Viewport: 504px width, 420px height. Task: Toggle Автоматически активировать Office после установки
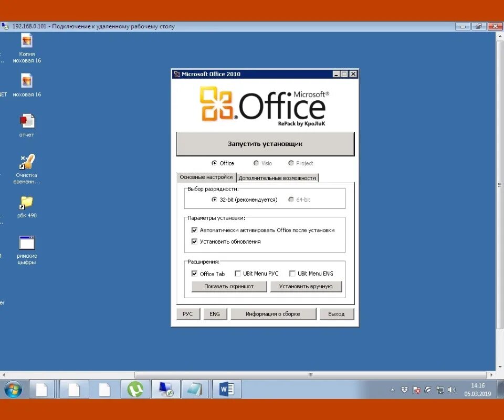tap(194, 230)
